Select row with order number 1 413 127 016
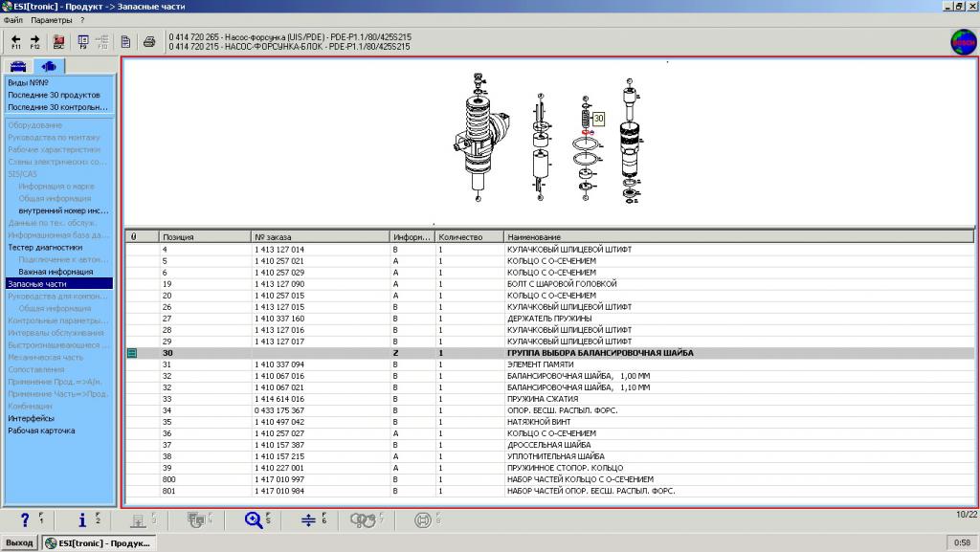 [549, 330]
